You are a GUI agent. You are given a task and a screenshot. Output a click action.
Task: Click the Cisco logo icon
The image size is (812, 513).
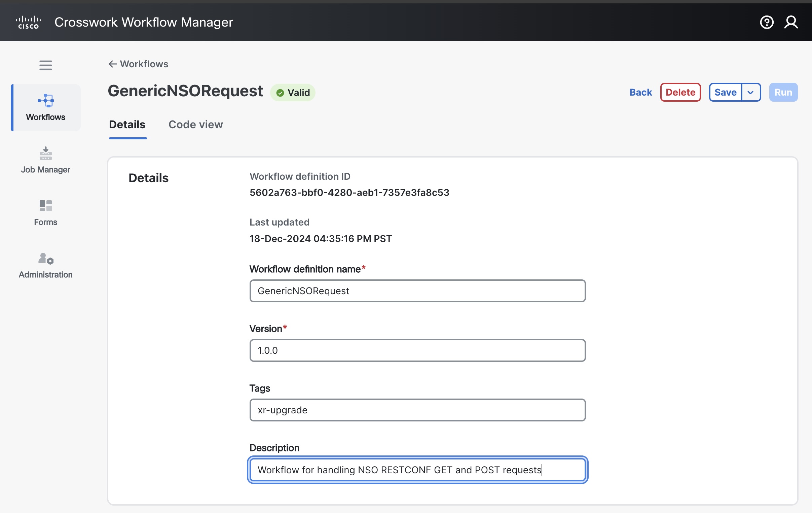[x=28, y=22]
